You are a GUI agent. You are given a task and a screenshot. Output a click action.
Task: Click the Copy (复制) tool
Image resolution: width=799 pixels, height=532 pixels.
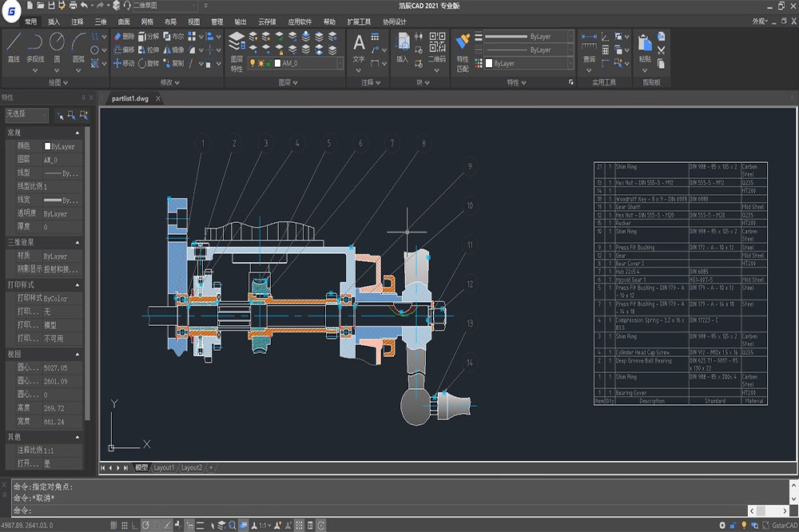[173, 63]
